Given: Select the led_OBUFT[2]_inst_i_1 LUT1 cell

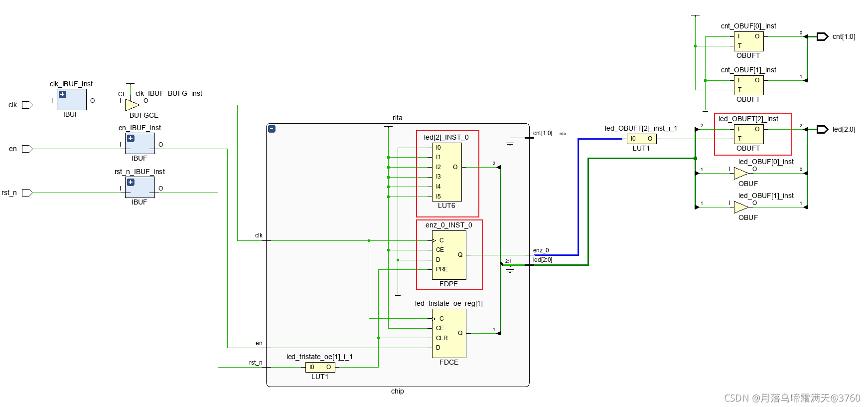Looking at the screenshot, I should (x=641, y=139).
